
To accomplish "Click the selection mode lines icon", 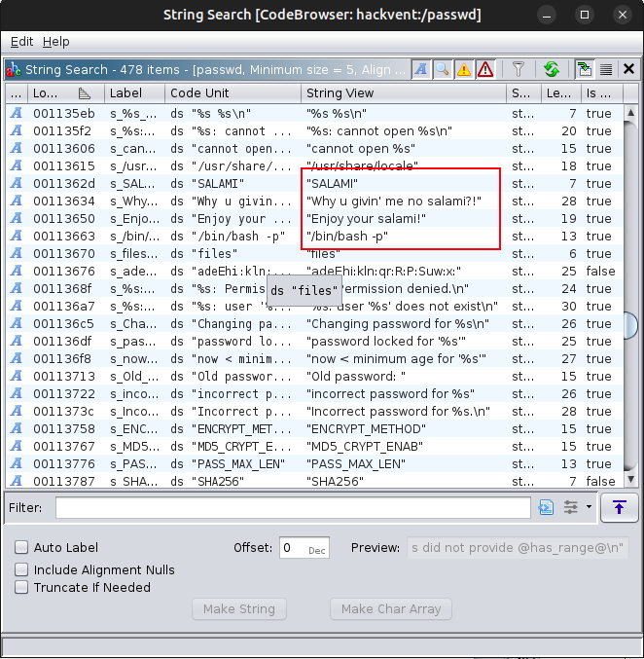I will pyautogui.click(x=606, y=69).
